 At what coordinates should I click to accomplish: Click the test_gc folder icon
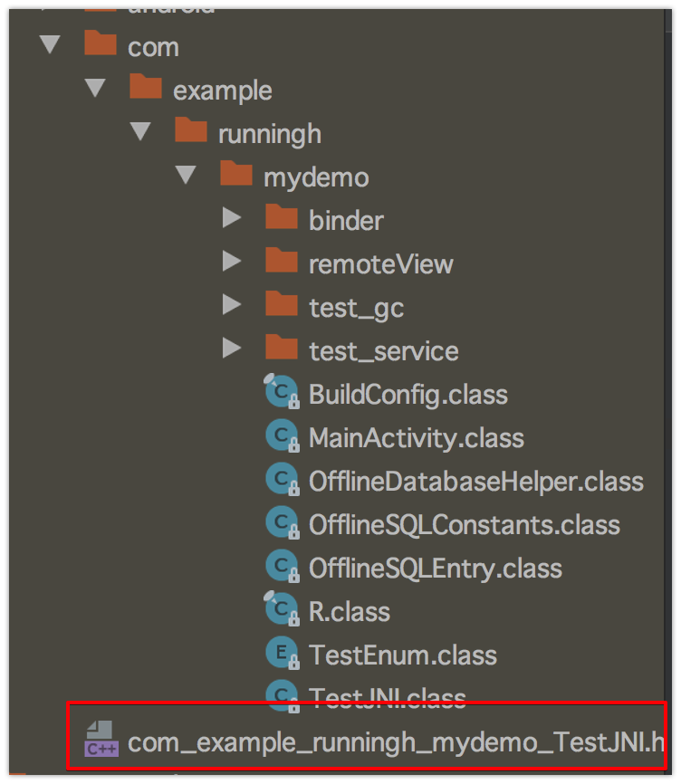pos(282,305)
